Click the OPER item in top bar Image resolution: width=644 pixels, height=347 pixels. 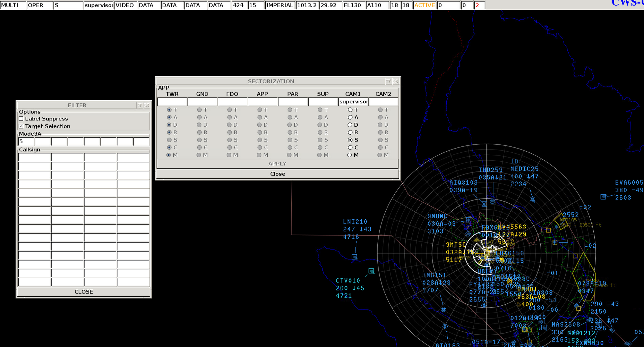[x=40, y=5]
